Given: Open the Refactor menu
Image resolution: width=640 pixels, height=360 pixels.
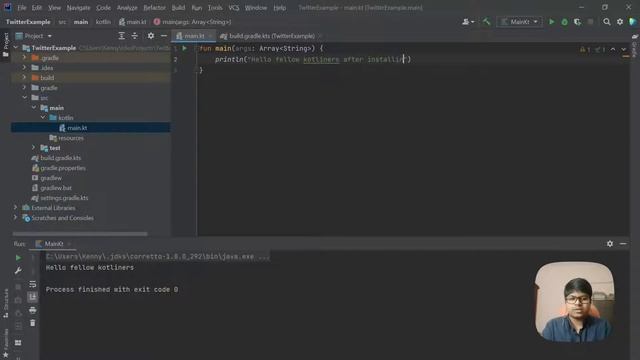Looking at the screenshot, I should click(154, 8).
